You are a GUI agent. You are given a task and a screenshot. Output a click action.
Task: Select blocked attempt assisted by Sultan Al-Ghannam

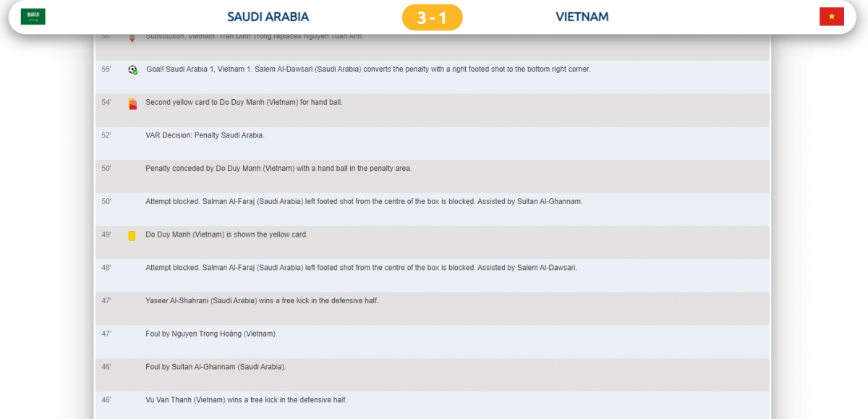click(364, 202)
